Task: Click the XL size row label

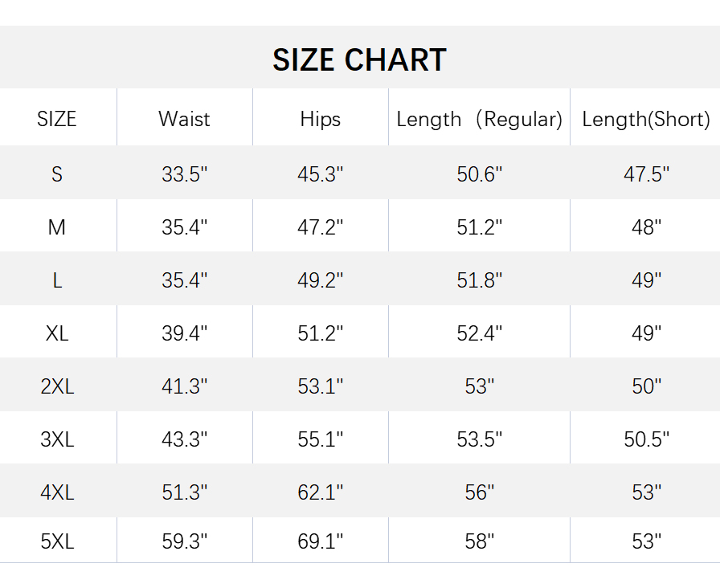Action: pyautogui.click(x=57, y=333)
